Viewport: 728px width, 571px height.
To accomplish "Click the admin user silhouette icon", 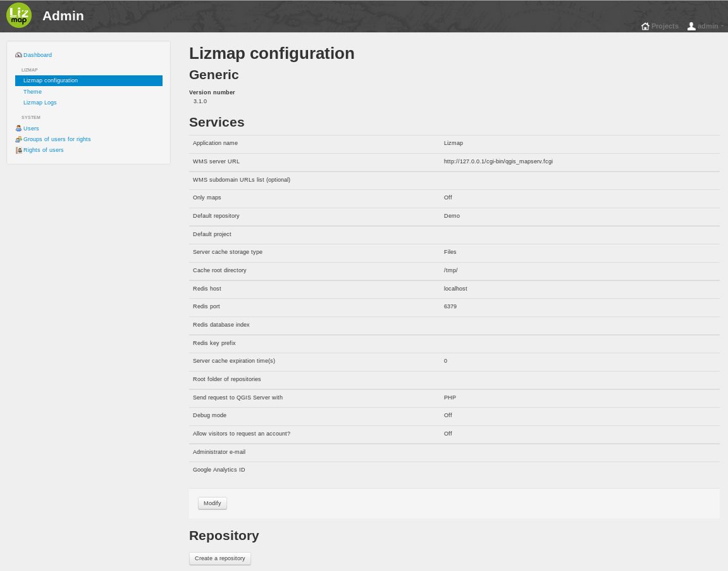I will coord(691,27).
